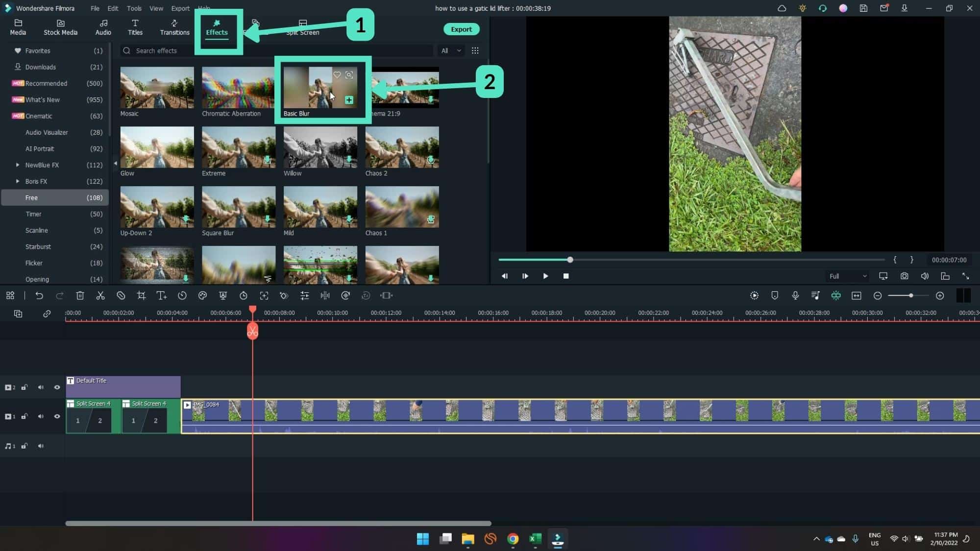Open the Audio adjust equalizer icon
980x551 pixels.
pos(304,295)
